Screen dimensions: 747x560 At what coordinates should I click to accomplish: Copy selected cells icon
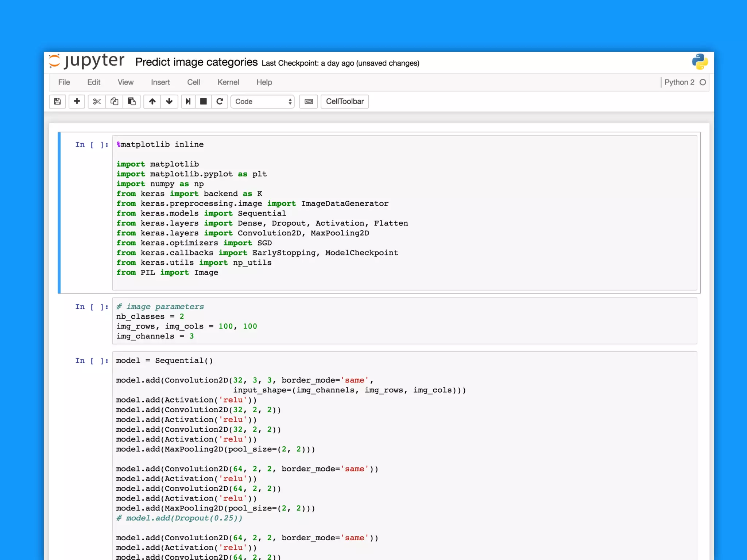tap(114, 101)
